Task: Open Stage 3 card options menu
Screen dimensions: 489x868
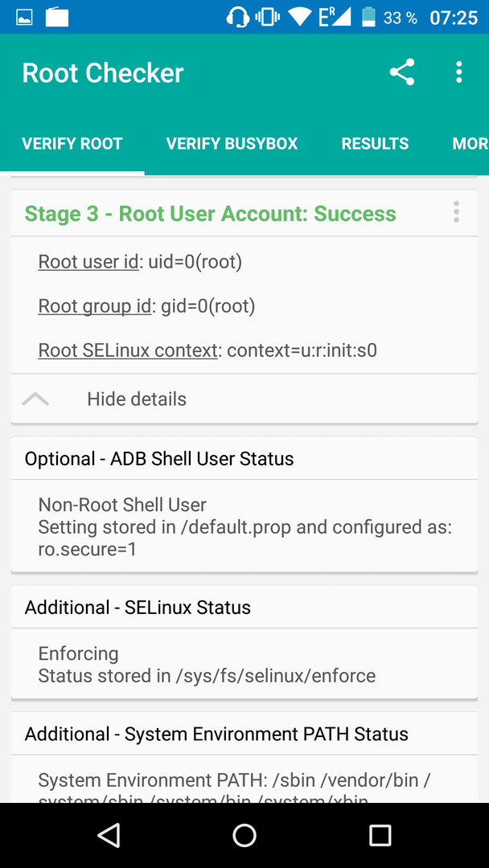Action: (x=456, y=212)
